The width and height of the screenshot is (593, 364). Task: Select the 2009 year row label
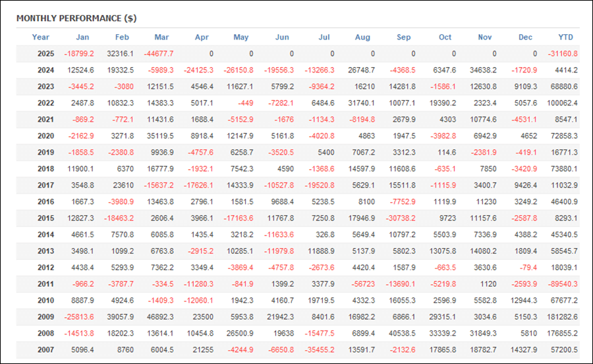45,317
